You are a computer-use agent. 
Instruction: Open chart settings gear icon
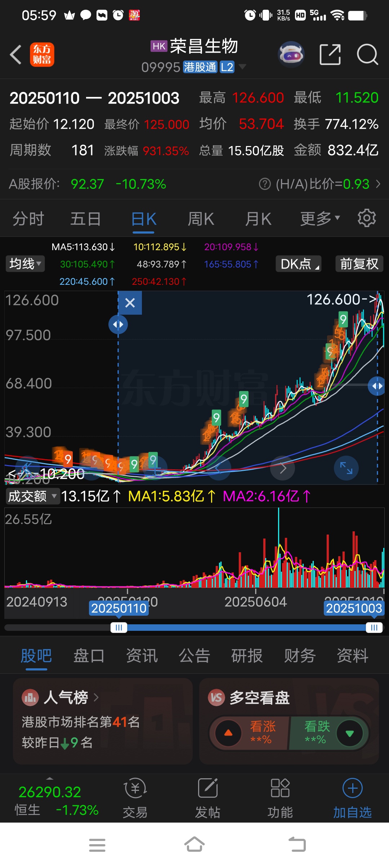[367, 218]
